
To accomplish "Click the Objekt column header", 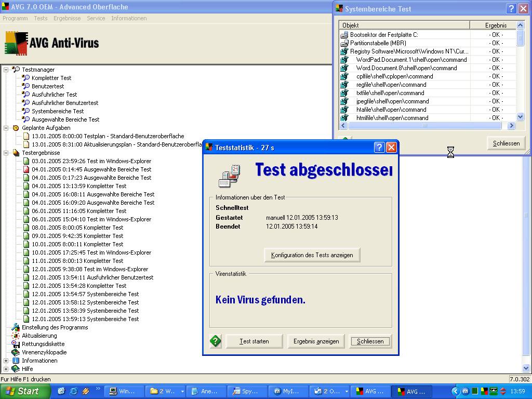I will tap(404, 25).
